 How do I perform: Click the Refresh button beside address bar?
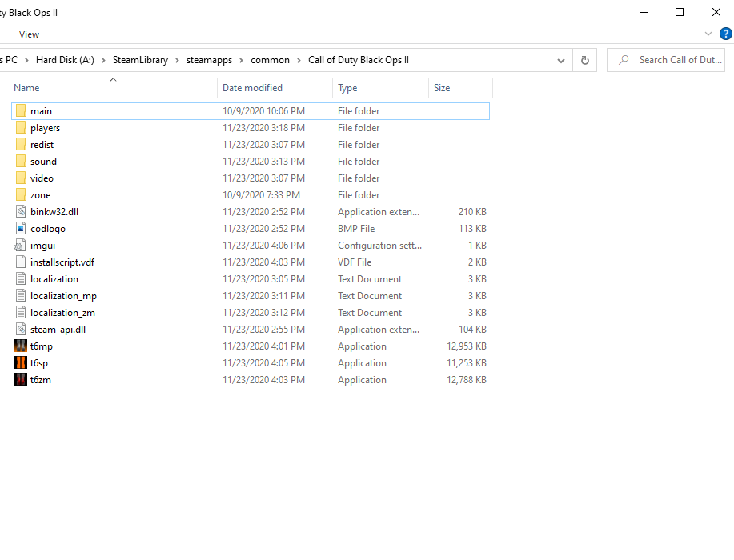(x=585, y=60)
